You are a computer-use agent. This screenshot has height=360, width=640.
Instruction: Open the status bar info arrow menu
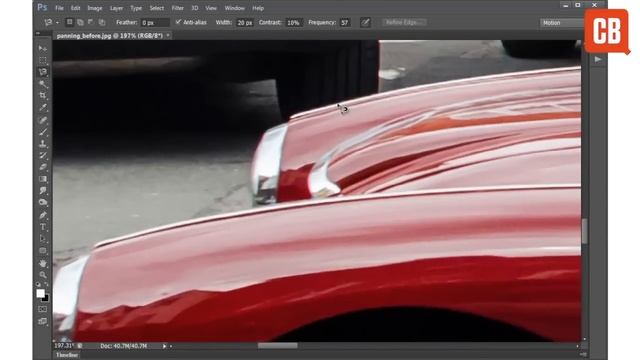[164, 346]
